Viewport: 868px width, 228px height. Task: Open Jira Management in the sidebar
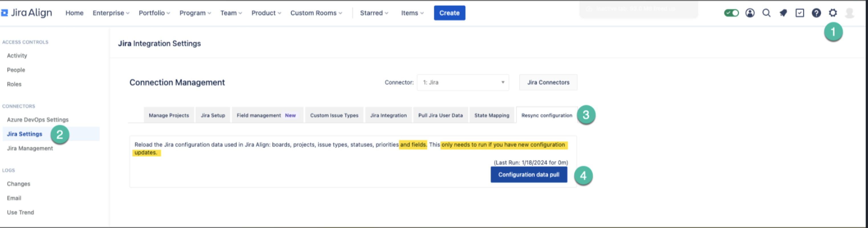[30, 148]
